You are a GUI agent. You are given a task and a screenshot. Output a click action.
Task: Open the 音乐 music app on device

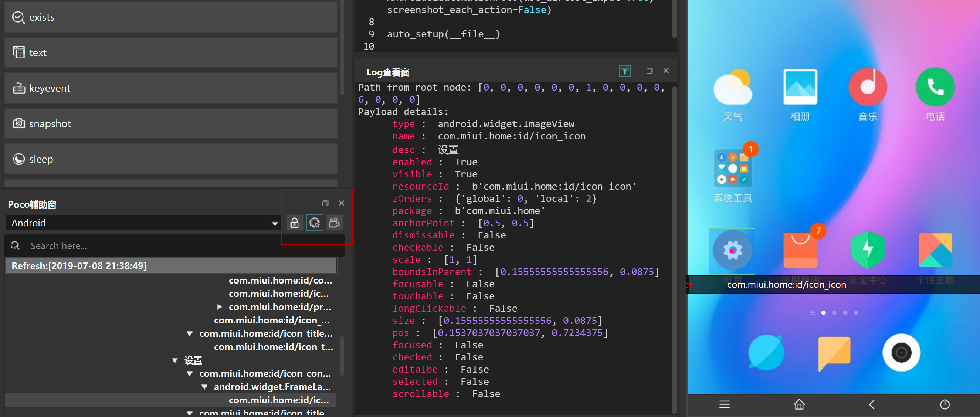(868, 87)
